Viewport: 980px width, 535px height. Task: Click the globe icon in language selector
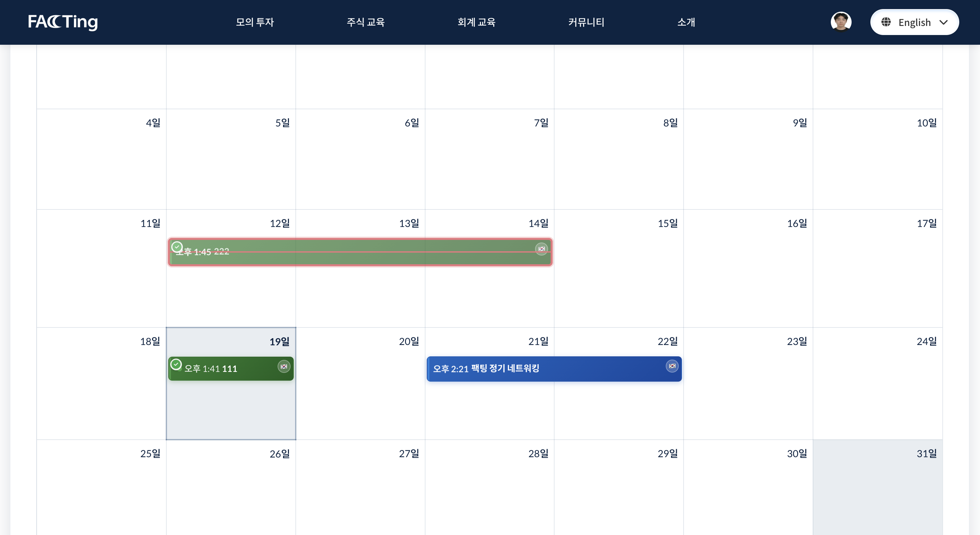coord(886,22)
